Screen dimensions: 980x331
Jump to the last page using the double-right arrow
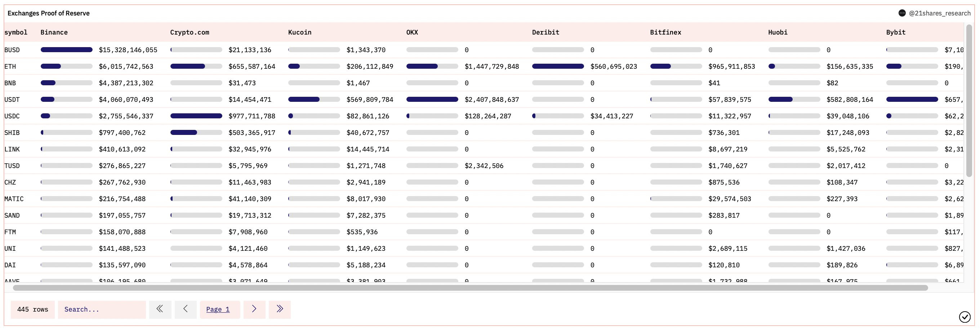point(280,309)
